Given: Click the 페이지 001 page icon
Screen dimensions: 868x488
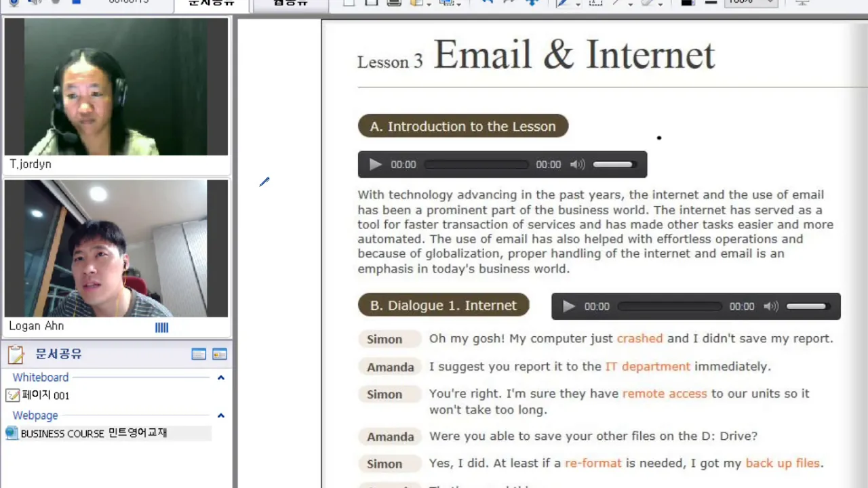Looking at the screenshot, I should [12, 395].
